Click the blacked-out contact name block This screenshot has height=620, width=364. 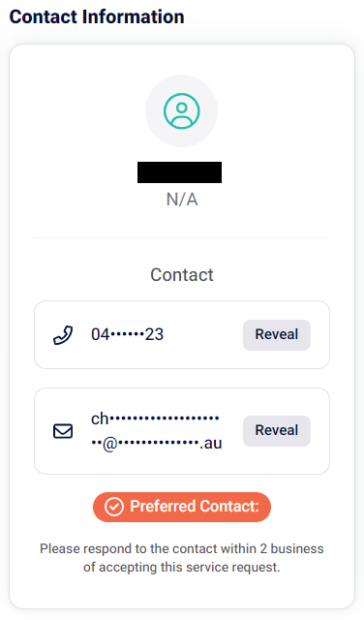tap(179, 172)
